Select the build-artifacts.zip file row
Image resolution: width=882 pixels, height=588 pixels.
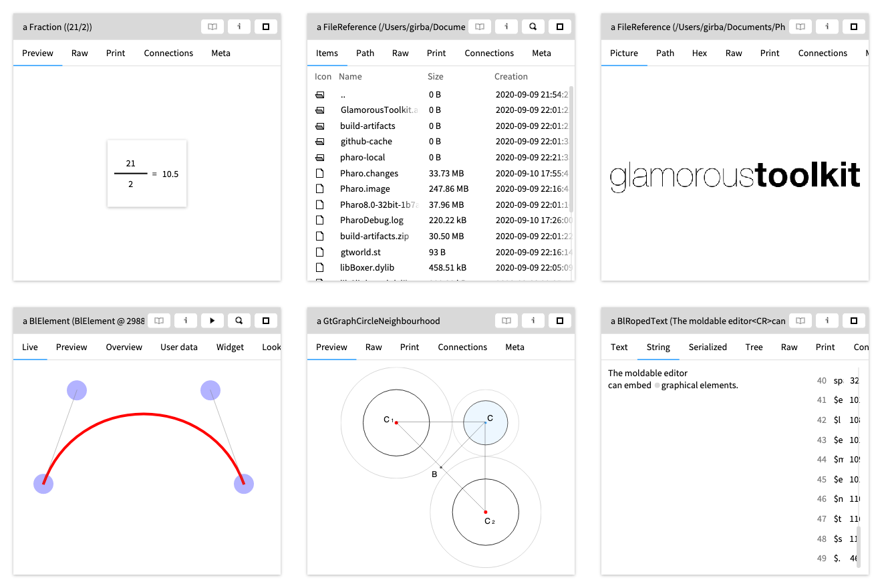439,236
